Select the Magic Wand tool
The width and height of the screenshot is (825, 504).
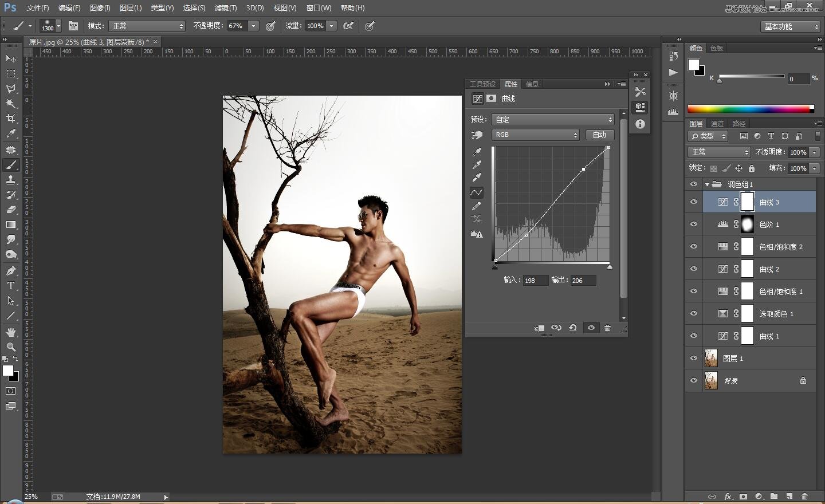click(11, 104)
